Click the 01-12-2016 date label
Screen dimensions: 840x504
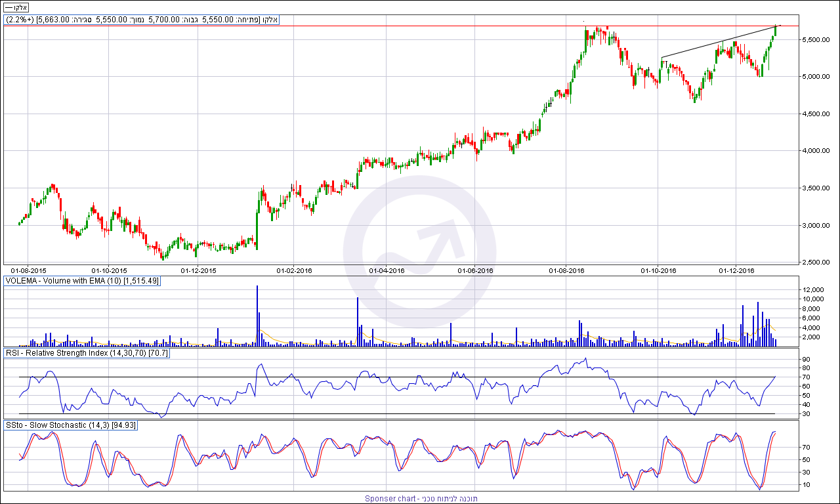pyautogui.click(x=736, y=270)
